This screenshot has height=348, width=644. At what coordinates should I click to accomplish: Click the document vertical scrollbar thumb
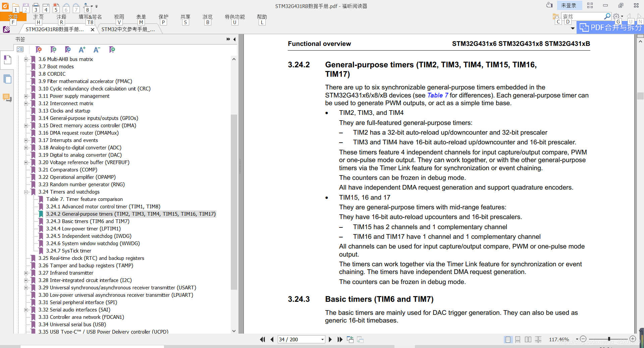click(640, 96)
